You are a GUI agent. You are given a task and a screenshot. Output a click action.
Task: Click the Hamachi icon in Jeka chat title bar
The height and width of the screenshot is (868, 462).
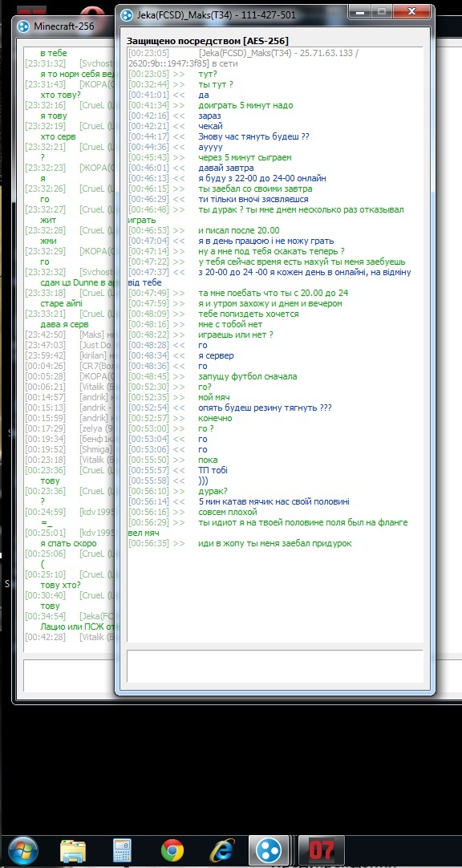pos(127,15)
